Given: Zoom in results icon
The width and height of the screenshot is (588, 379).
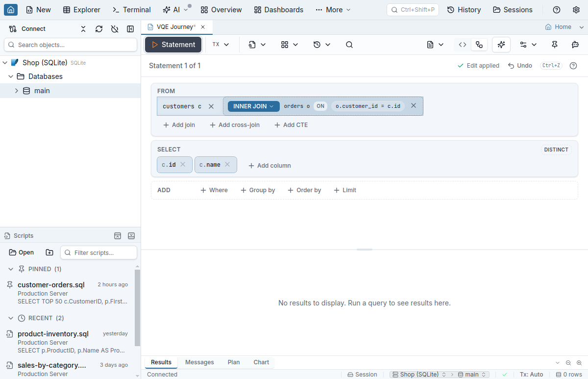Looking at the screenshot, I should 579,363.
